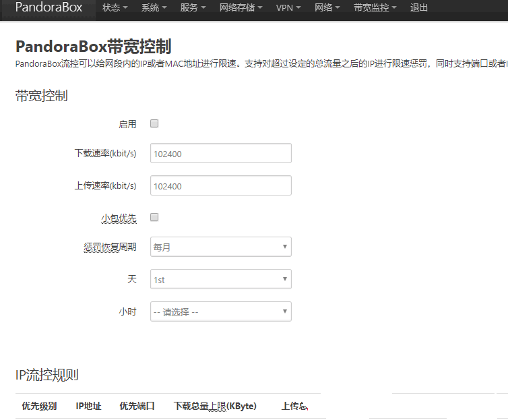Enable the 启用 checkbox
This screenshot has height=420, width=508.
tap(154, 123)
